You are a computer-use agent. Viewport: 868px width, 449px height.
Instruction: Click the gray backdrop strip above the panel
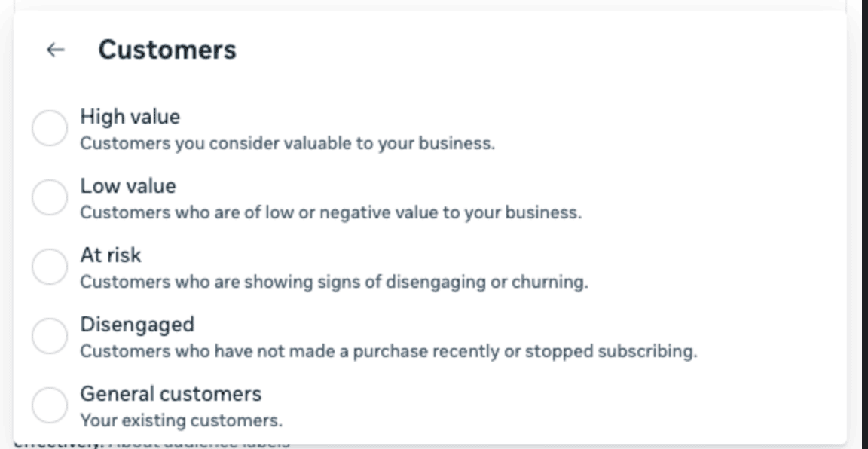point(434,5)
